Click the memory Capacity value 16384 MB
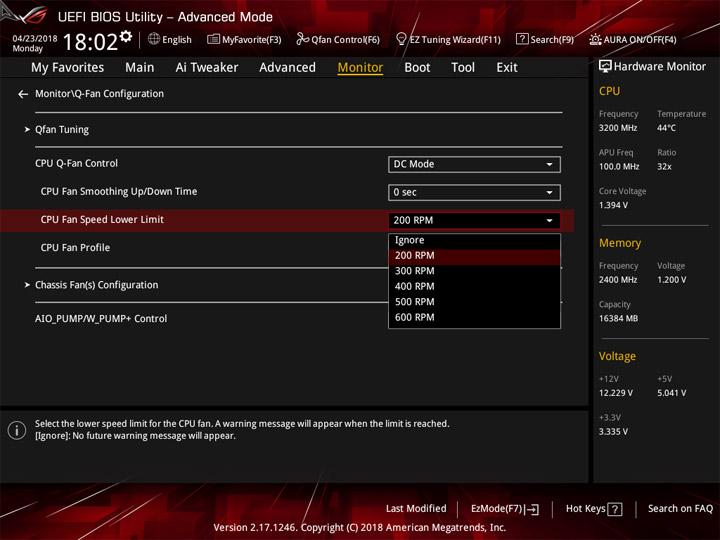The width and height of the screenshot is (720, 540). tap(618, 319)
